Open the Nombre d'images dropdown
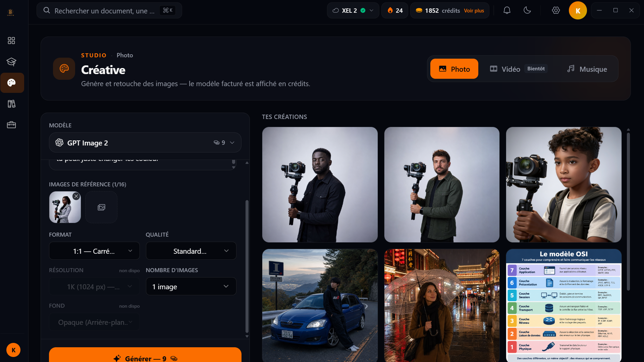The width and height of the screenshot is (644, 362). pos(191,286)
